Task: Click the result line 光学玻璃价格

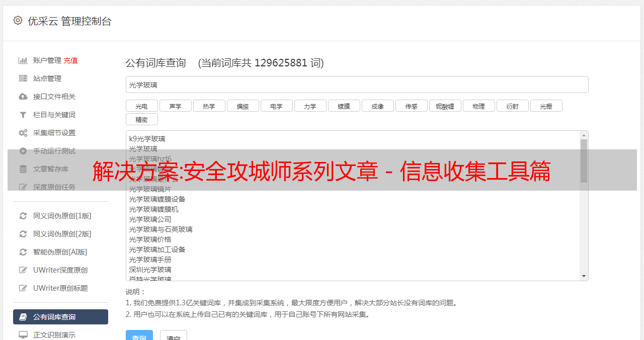Action: click(x=150, y=239)
